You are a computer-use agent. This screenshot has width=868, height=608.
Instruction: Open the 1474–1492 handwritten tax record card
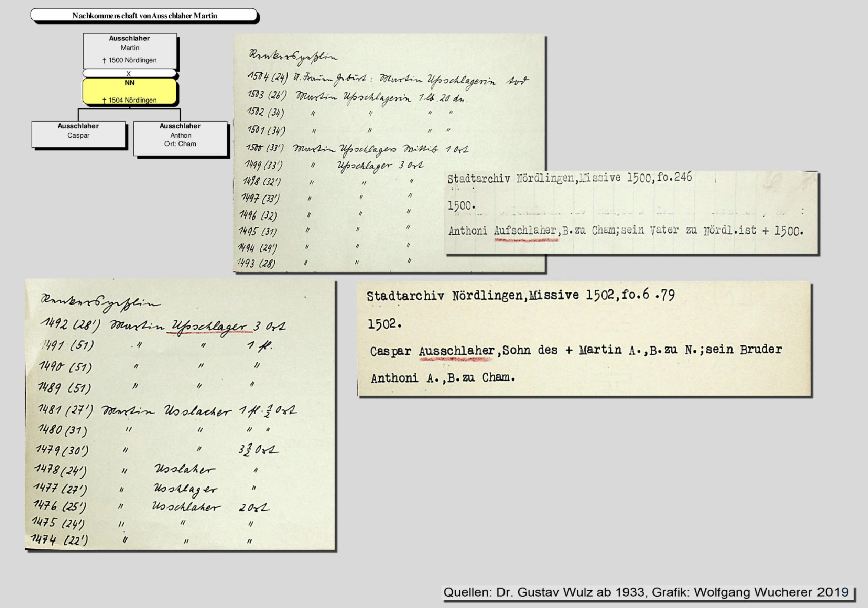180,415
